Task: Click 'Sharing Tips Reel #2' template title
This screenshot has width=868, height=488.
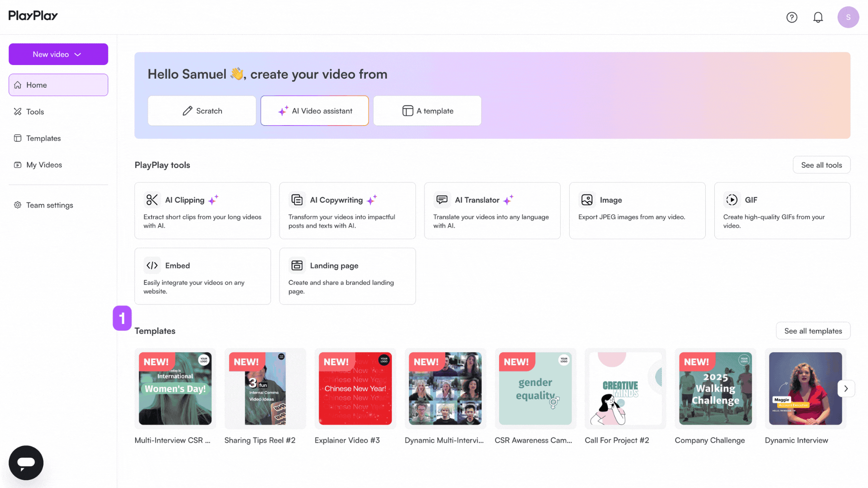Action: [x=260, y=440]
